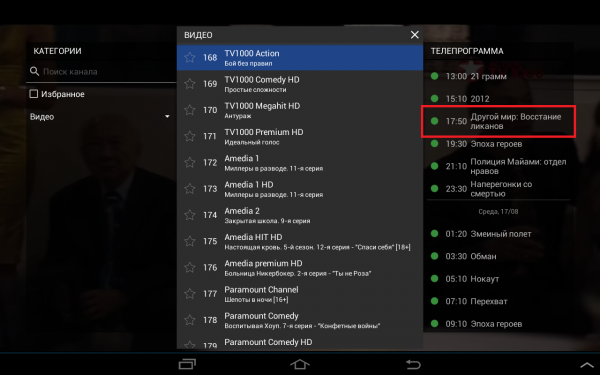Star Amedia 1 channel 172 as favorite
The width and height of the screenshot is (600, 375).
[190, 162]
